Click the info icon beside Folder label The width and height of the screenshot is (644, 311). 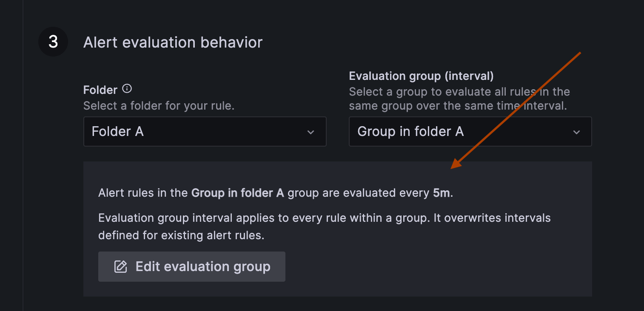pyautogui.click(x=127, y=89)
